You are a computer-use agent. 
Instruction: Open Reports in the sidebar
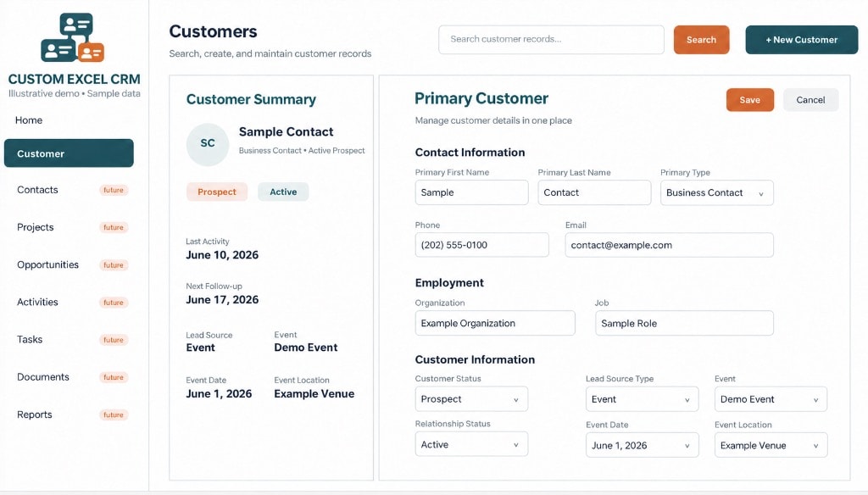(x=34, y=414)
